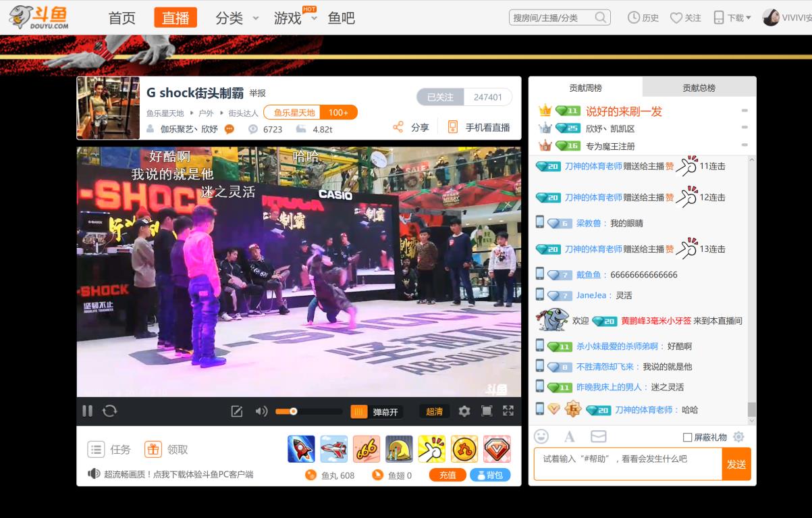Enter fullscreen mode in the player
This screenshot has height=518, width=812.
pos(508,411)
